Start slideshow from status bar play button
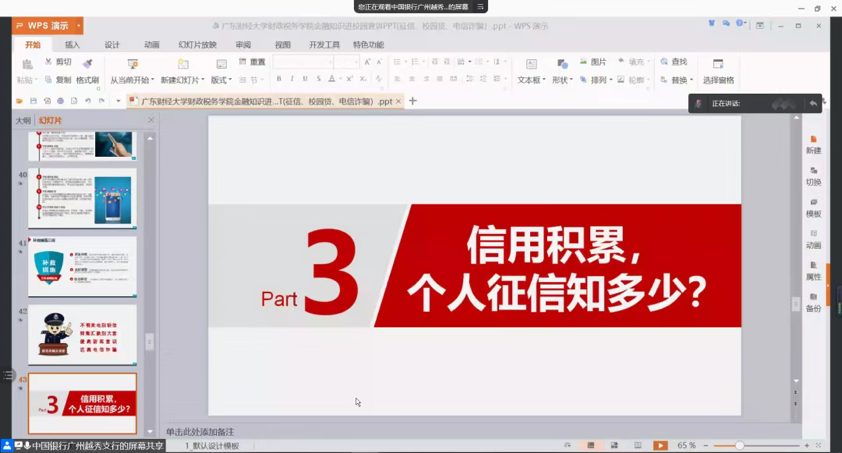 660,445
